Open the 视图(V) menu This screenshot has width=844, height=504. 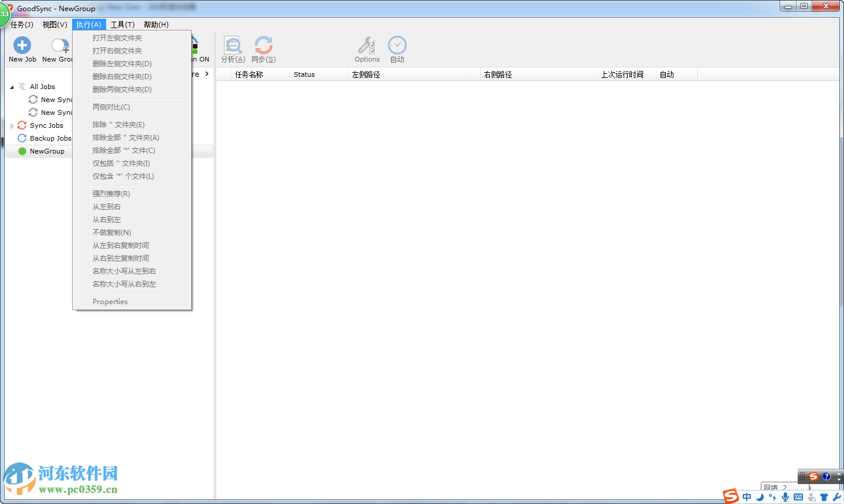[x=55, y=25]
